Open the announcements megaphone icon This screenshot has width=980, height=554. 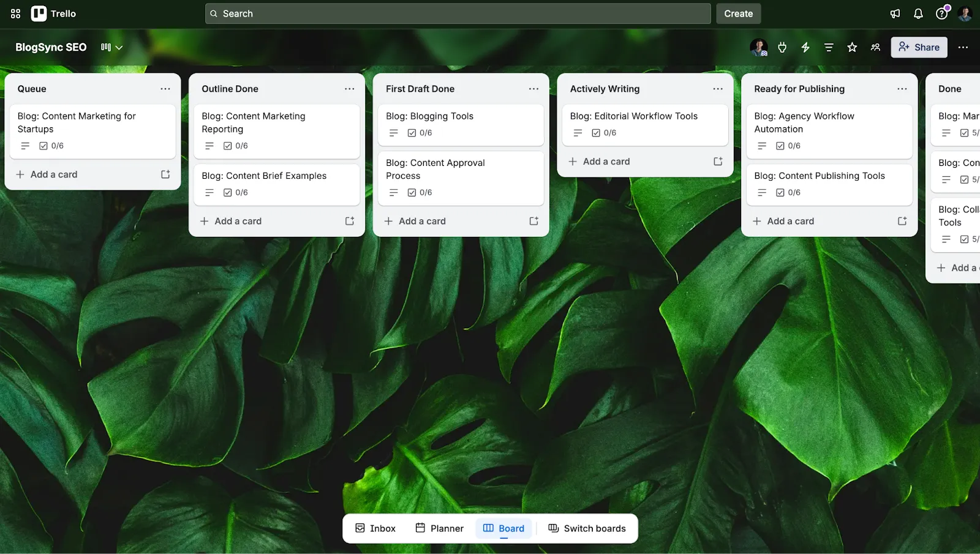tap(895, 13)
